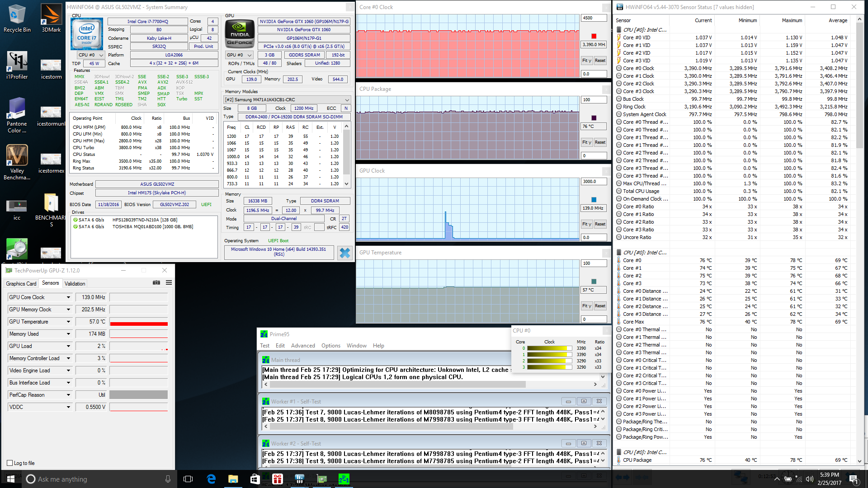Open the Action Center notifications icon
Viewport: 868px width, 488px height.
click(854, 479)
